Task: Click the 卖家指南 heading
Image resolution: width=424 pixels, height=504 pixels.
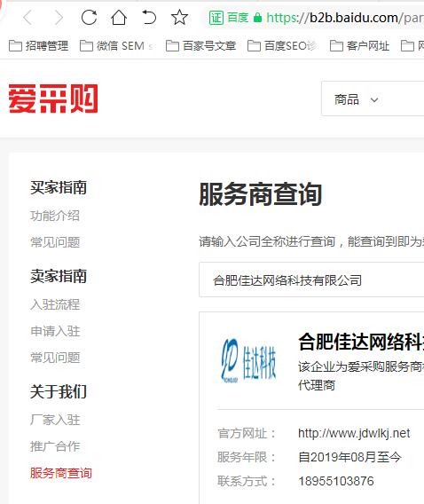Action: pyautogui.click(x=59, y=276)
